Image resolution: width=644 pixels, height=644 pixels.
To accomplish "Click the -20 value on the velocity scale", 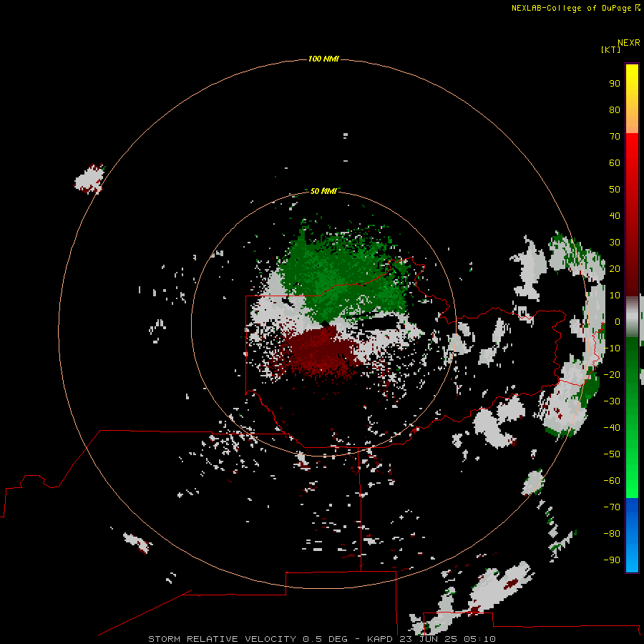I will click(612, 375).
